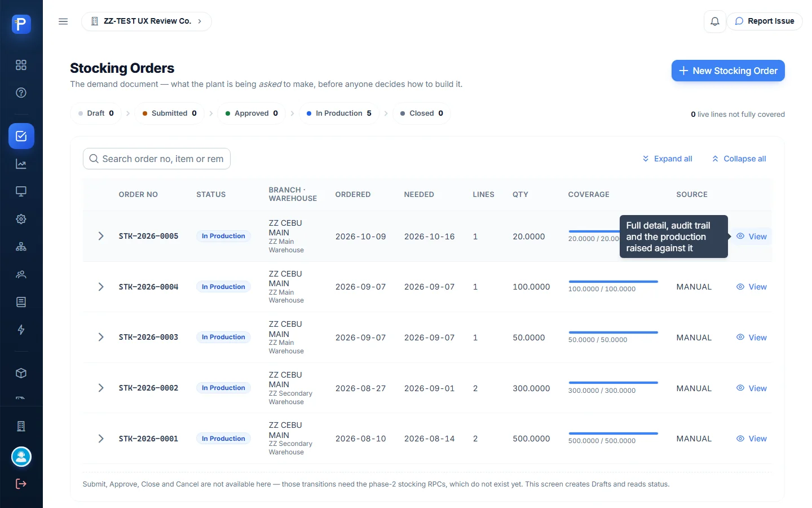Screen dimensions: 812x508
Task: Click coverage bar for 500.0000 / 500.0000
Action: pyautogui.click(x=613, y=433)
